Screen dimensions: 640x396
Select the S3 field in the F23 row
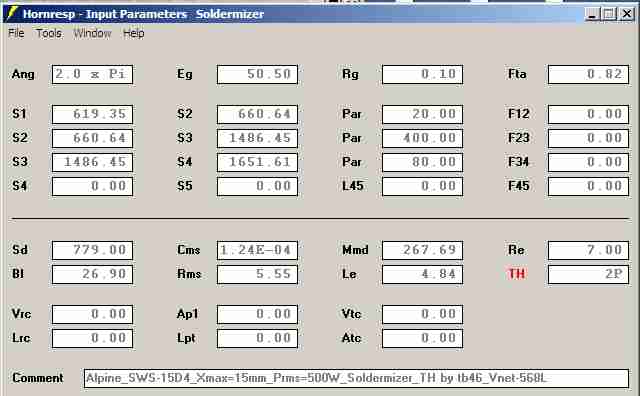coord(257,138)
